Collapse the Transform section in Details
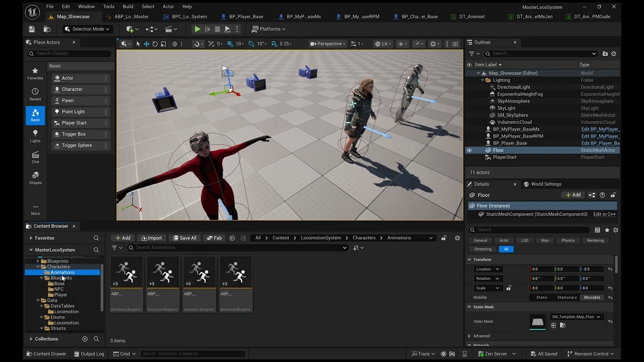This screenshot has width=644, height=362. coord(469,259)
